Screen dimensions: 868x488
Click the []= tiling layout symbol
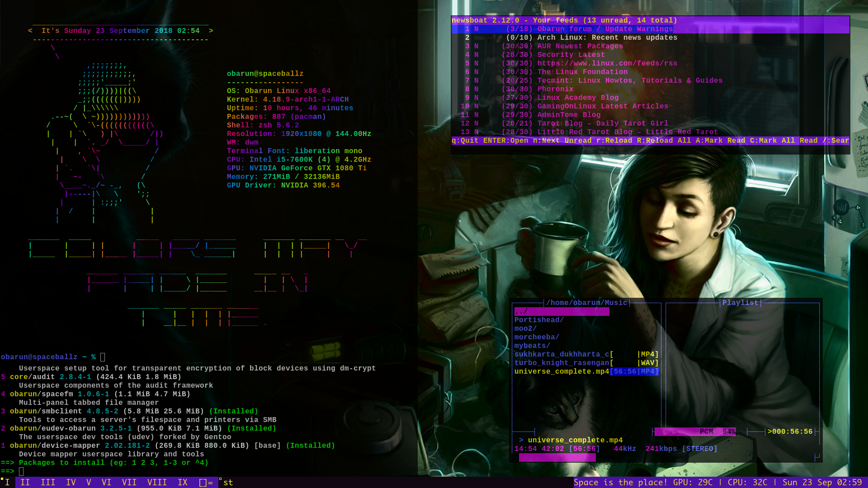(206, 483)
